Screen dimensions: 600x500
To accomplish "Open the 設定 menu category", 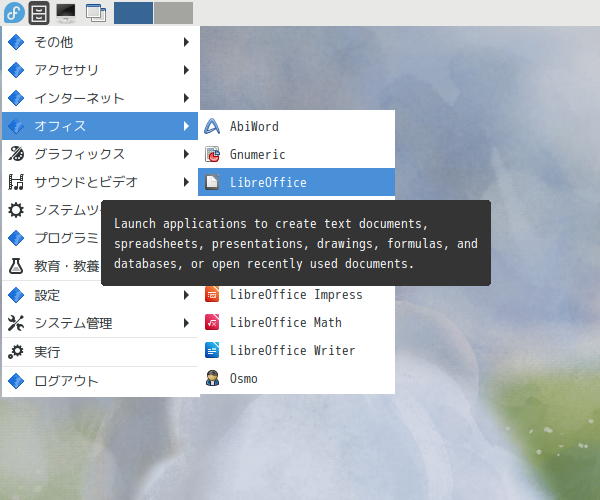I will pyautogui.click(x=100, y=295).
